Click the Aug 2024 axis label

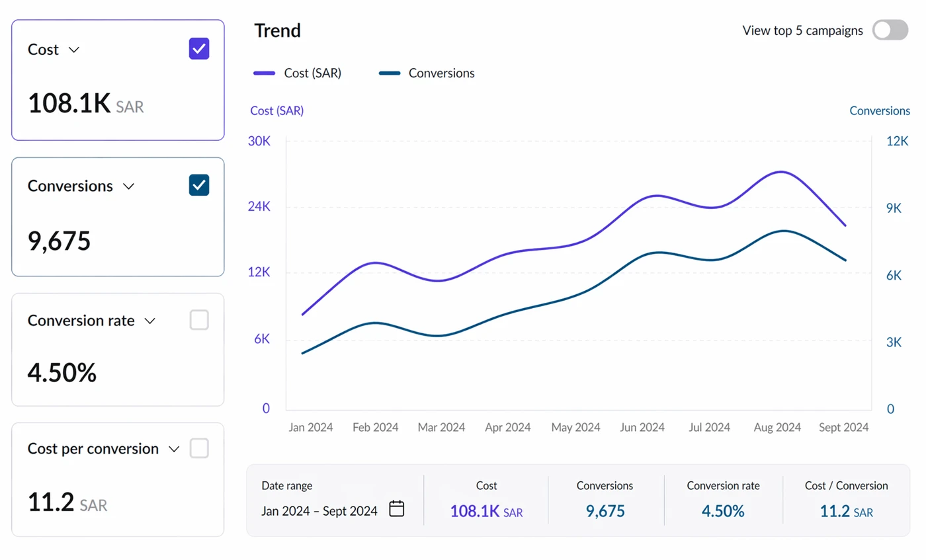click(777, 428)
